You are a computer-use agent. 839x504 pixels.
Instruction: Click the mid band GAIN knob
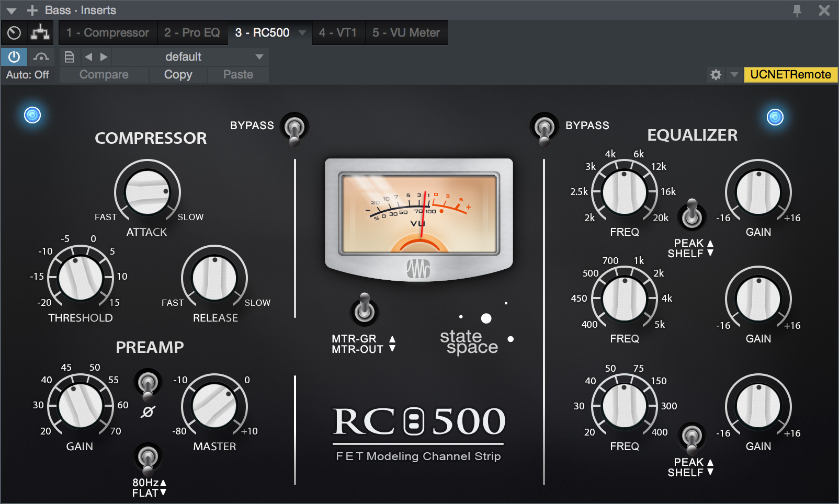tap(758, 299)
